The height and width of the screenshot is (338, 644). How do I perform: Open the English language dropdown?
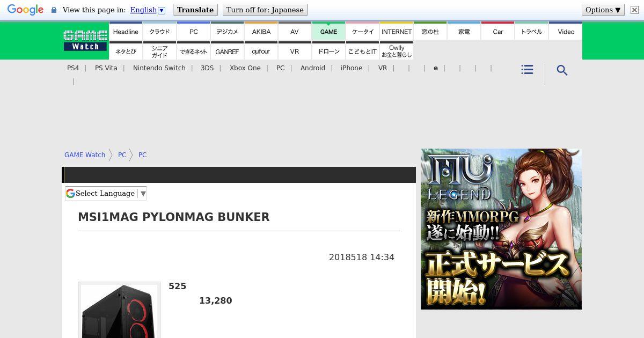[x=148, y=10]
